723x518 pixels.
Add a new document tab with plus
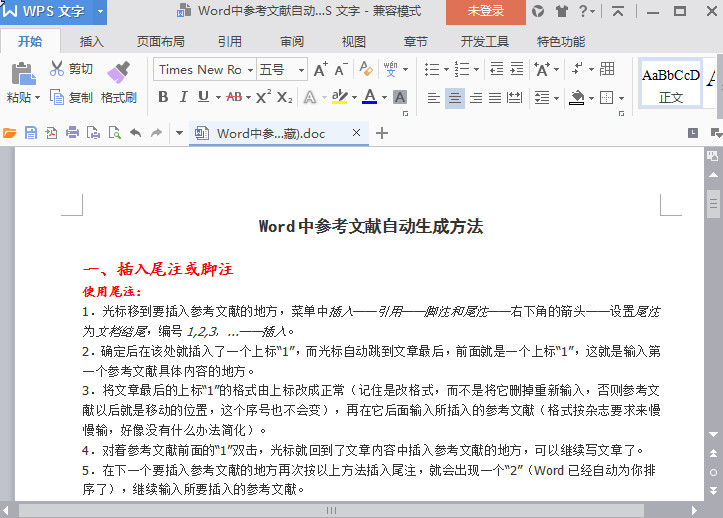coord(382,133)
